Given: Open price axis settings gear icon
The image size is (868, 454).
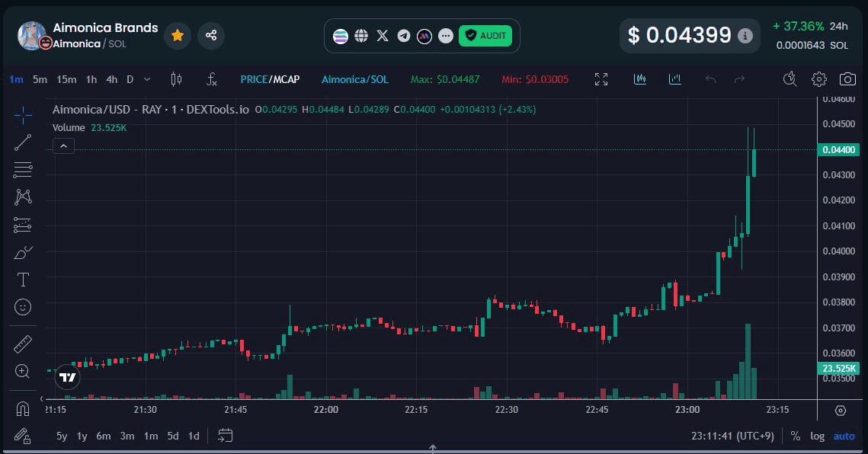Looking at the screenshot, I should point(841,411).
